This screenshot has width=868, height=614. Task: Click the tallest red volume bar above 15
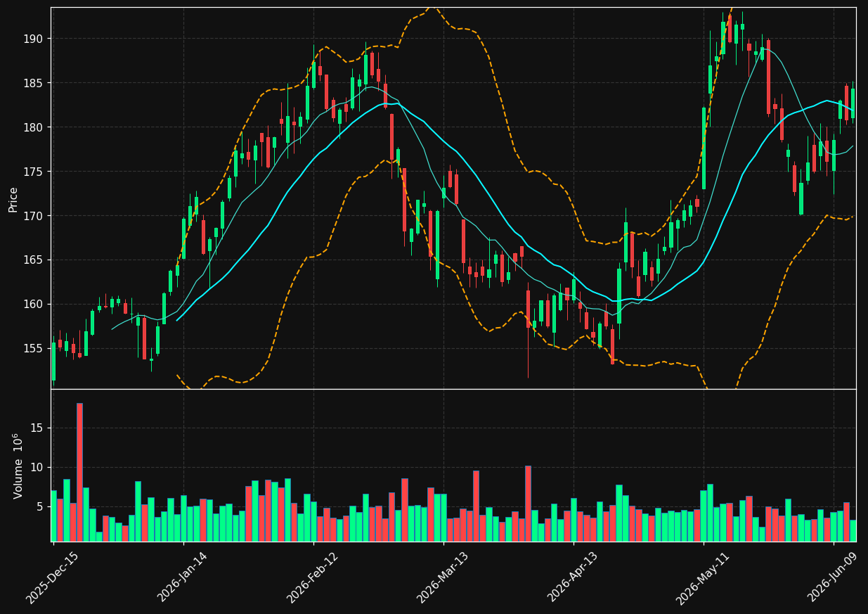(79, 472)
